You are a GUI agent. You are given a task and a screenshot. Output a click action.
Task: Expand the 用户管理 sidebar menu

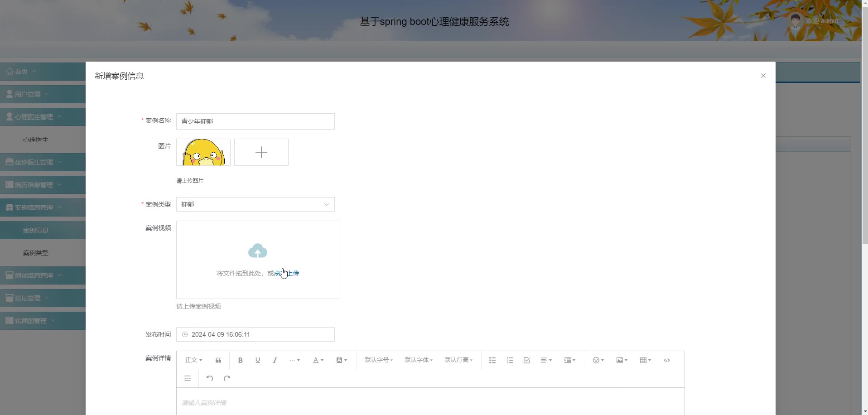pyautogui.click(x=43, y=94)
